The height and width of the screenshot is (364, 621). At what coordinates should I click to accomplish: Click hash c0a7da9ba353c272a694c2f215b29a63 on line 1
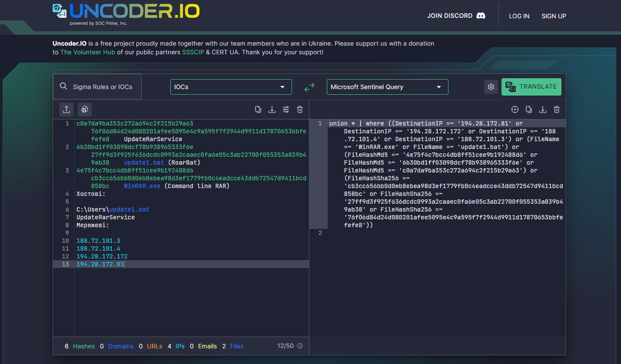tap(135, 123)
